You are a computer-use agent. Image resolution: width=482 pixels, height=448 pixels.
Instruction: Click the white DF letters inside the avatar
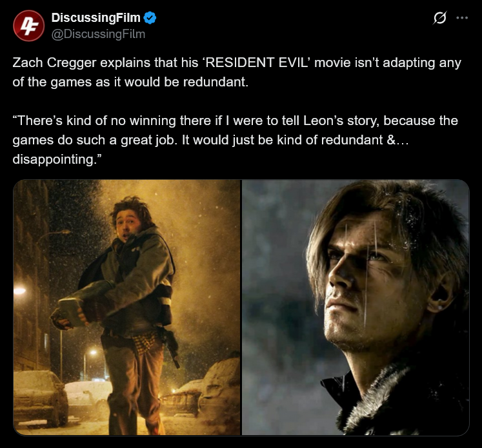(28, 26)
